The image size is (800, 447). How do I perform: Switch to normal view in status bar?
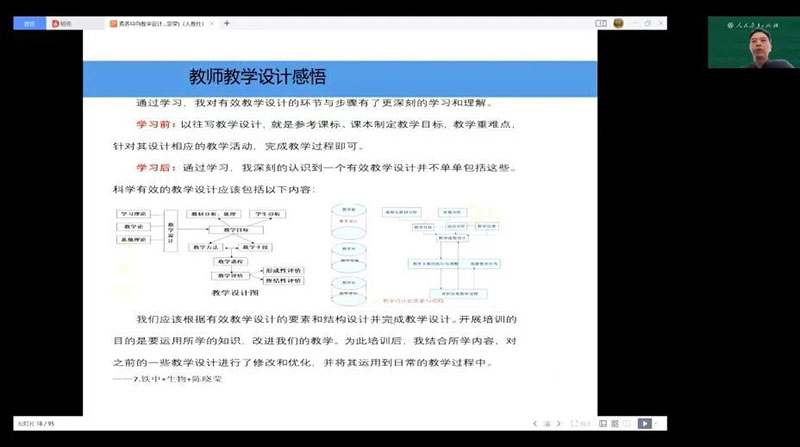click(x=603, y=424)
